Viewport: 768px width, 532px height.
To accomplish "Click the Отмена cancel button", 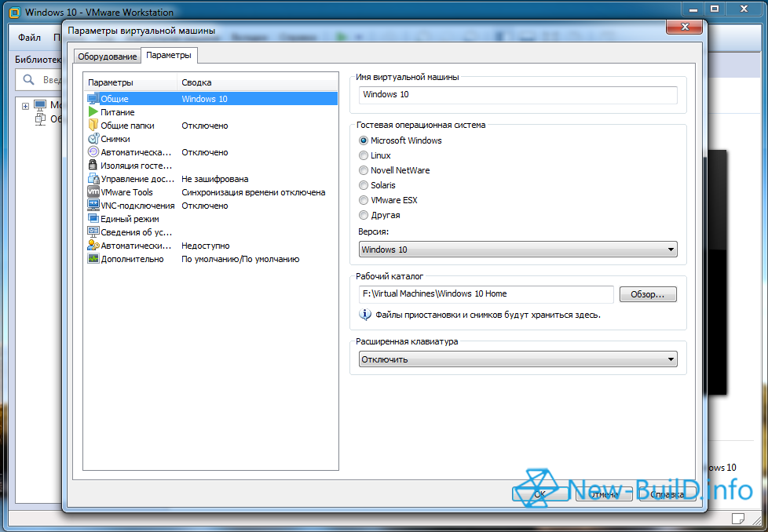I will point(604,494).
